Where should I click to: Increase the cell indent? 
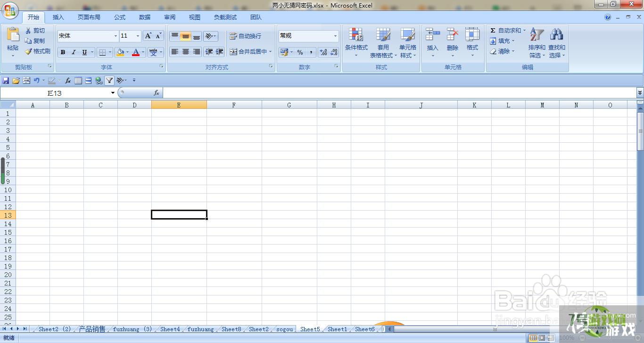click(220, 52)
